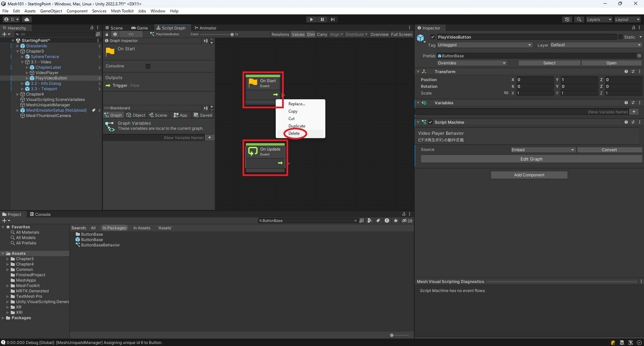Toggle the Hierarchy panel lock icon

(x=92, y=28)
